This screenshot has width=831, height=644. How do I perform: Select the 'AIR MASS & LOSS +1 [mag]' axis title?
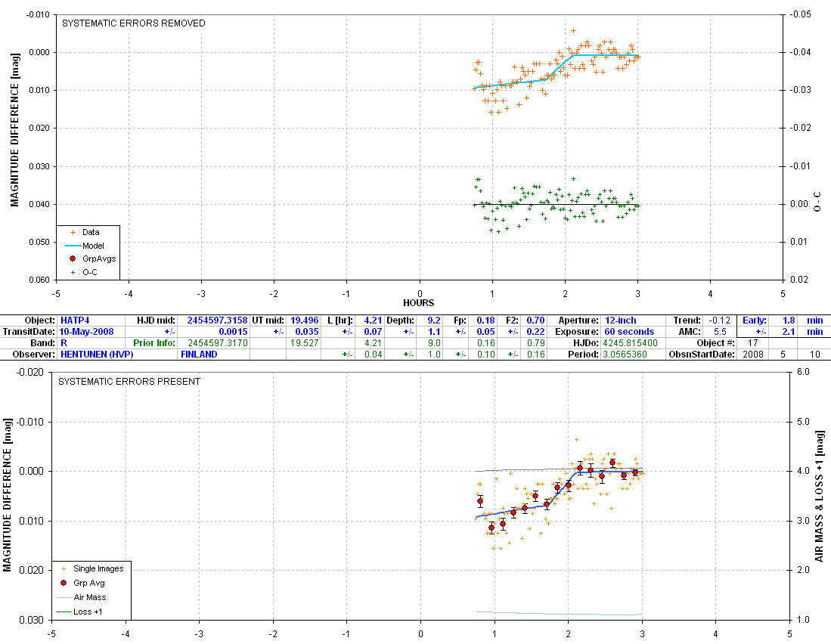(820, 497)
